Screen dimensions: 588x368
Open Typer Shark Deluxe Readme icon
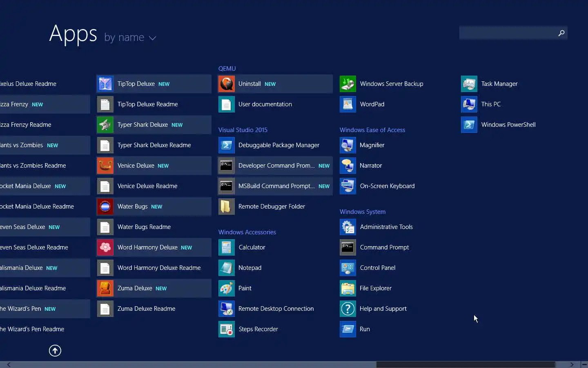pyautogui.click(x=105, y=145)
